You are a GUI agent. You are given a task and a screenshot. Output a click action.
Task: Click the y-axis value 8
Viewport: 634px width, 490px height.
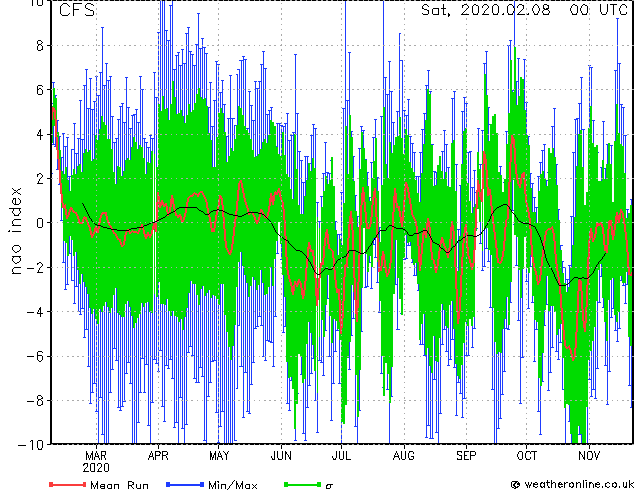[x=40, y=46]
